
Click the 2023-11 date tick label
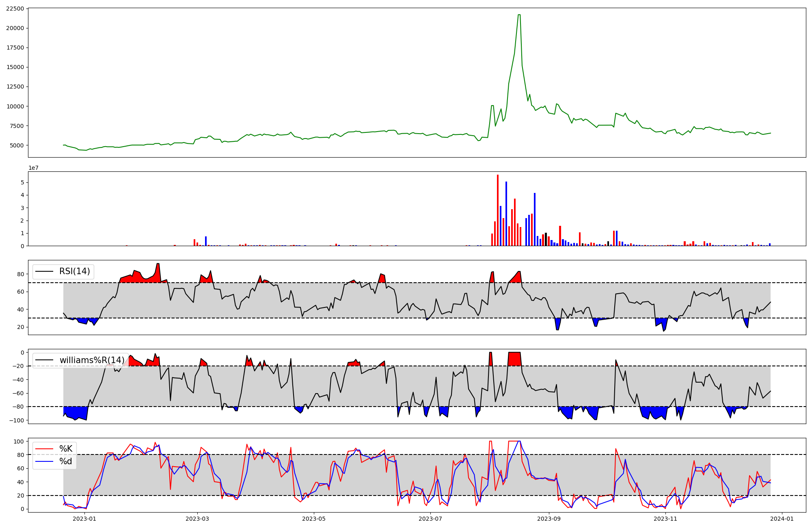[x=665, y=519]
